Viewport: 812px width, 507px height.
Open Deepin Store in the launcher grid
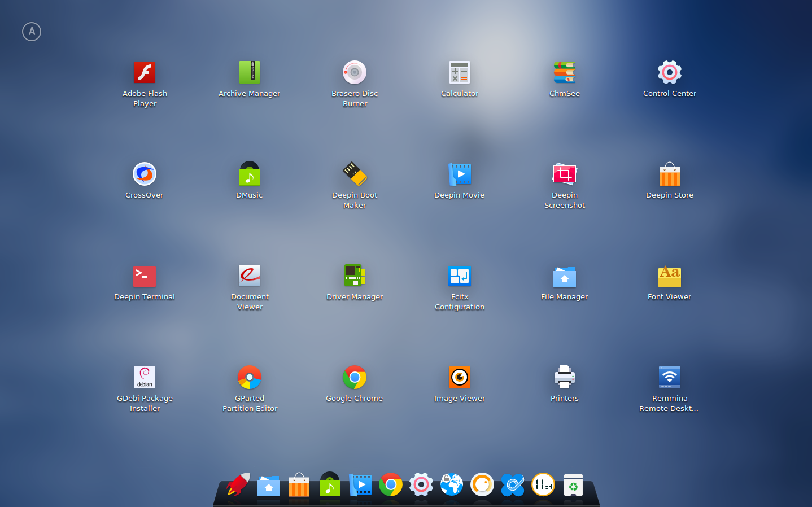pyautogui.click(x=670, y=174)
